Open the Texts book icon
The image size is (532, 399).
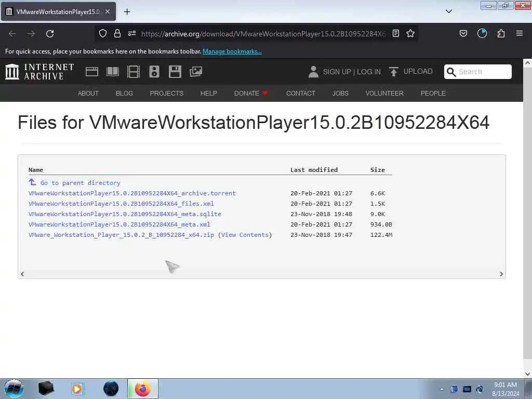113,72
